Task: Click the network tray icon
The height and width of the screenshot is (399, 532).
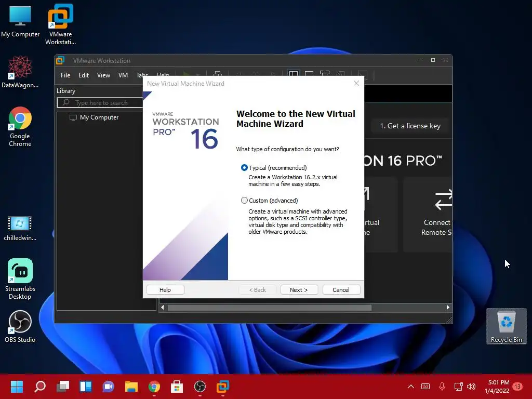Action: [x=458, y=387]
